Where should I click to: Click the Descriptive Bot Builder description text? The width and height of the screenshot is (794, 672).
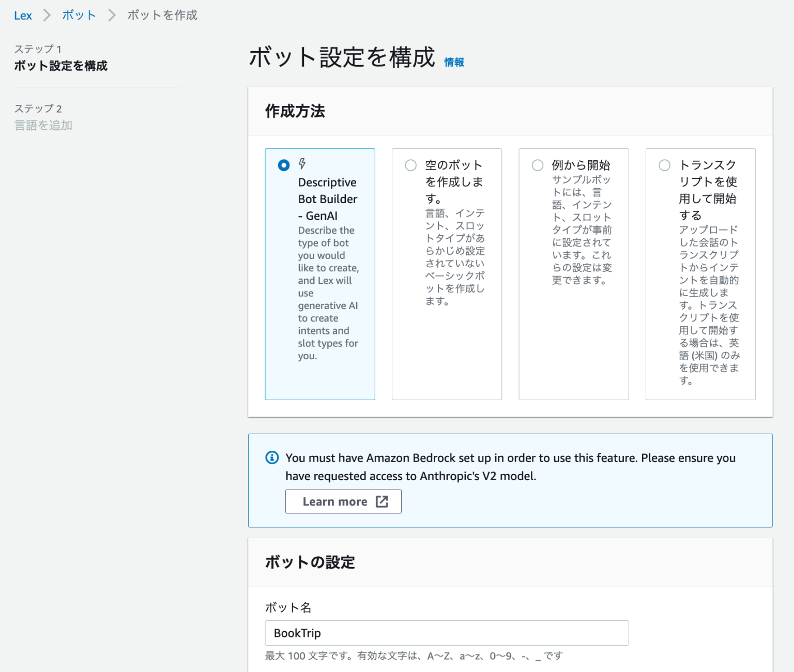click(x=328, y=293)
